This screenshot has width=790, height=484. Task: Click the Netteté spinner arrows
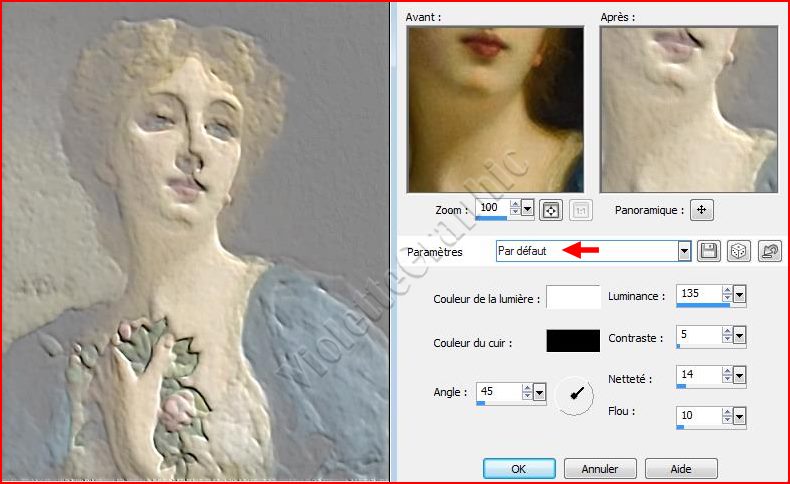726,377
